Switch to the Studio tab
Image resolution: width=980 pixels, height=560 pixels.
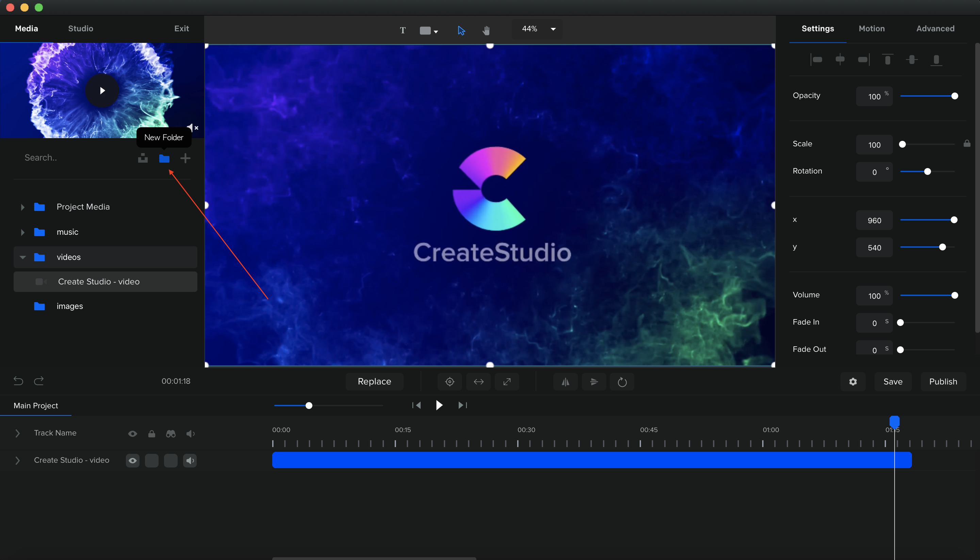[80, 29]
